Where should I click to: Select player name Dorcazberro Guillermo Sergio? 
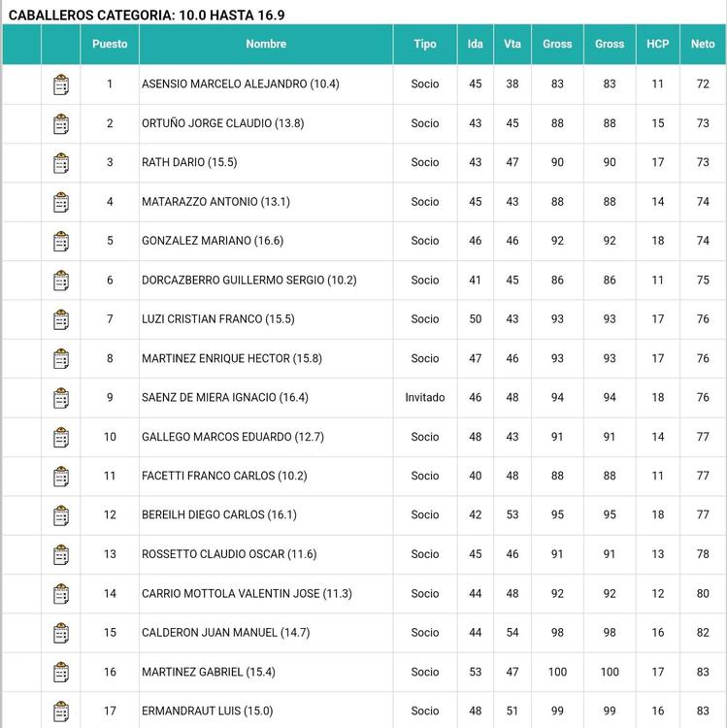coord(248,281)
